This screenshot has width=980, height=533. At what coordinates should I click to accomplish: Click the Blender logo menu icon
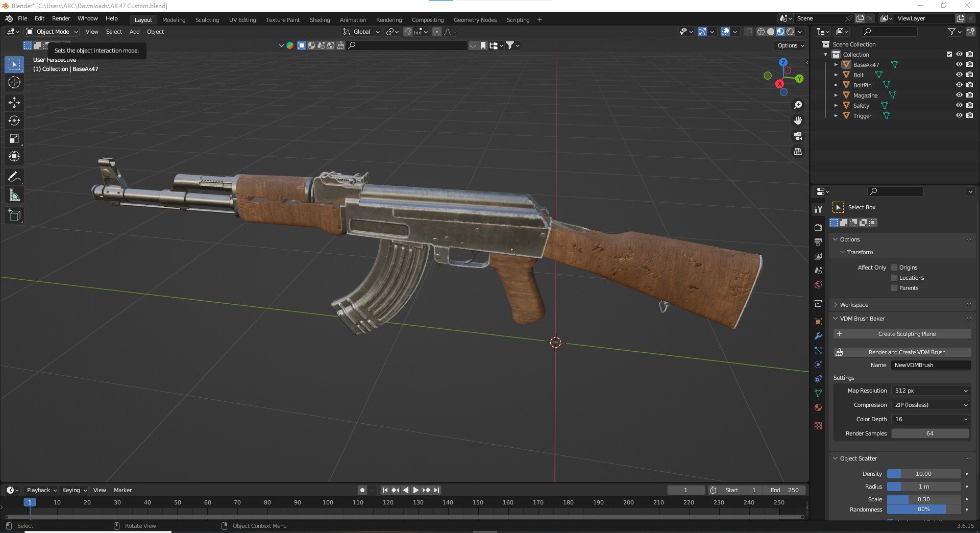pyautogui.click(x=9, y=18)
